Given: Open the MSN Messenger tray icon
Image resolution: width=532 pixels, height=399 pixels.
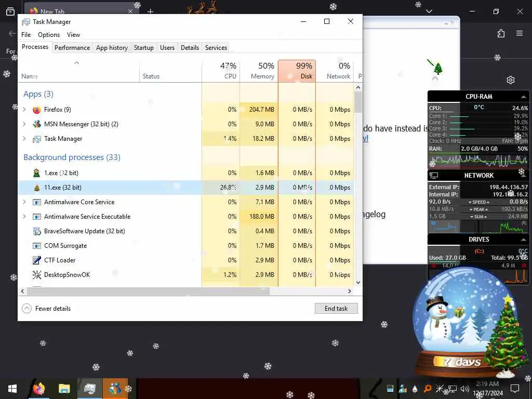Looking at the screenshot, I should point(403,389).
